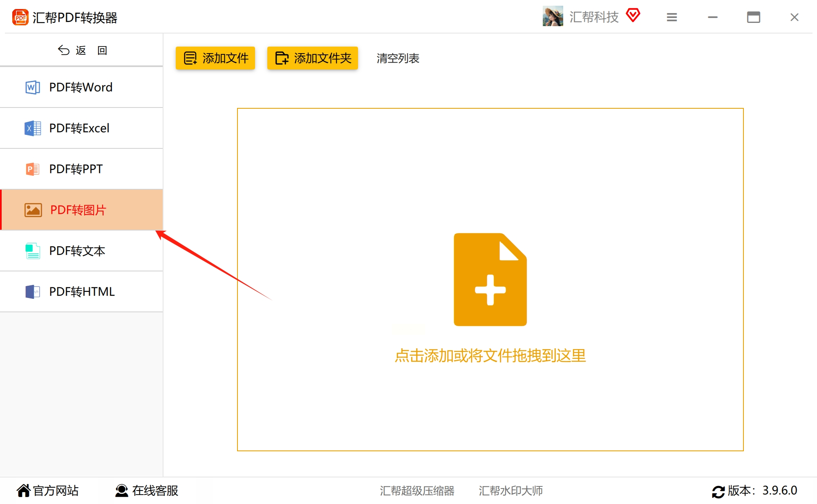Click the HTML icon beside PDF转HTML
This screenshot has height=504, width=817.
coord(32,291)
